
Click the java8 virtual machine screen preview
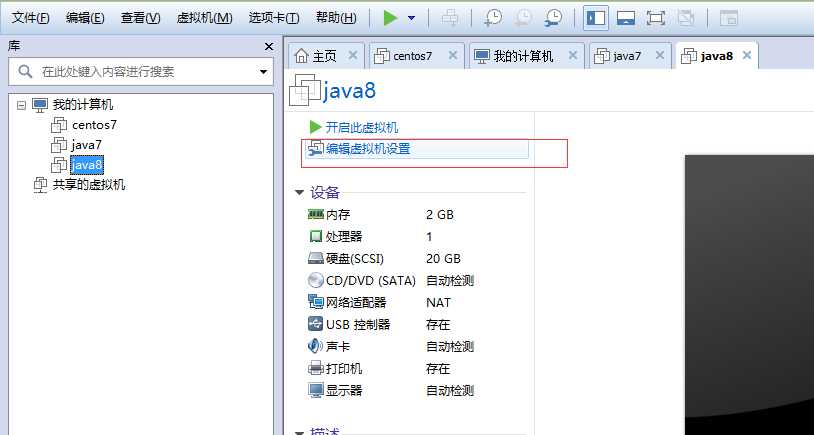pyautogui.click(x=749, y=294)
